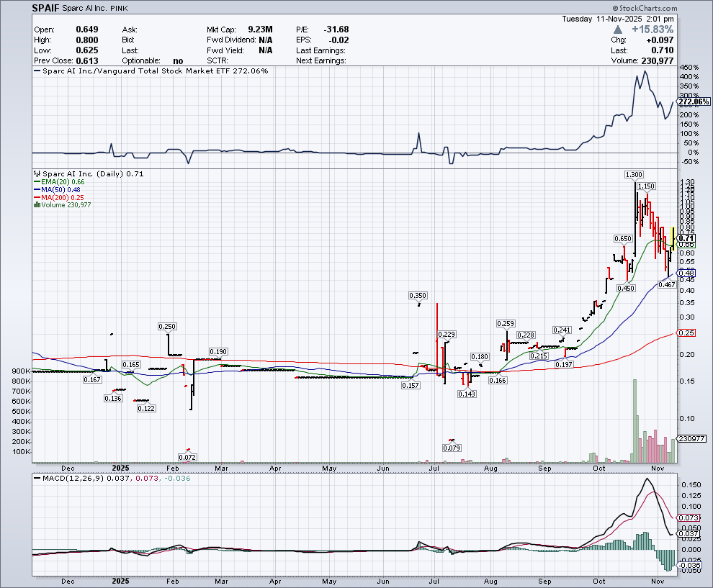Click the MACD(12,26,9) legend line marker

tap(37, 477)
